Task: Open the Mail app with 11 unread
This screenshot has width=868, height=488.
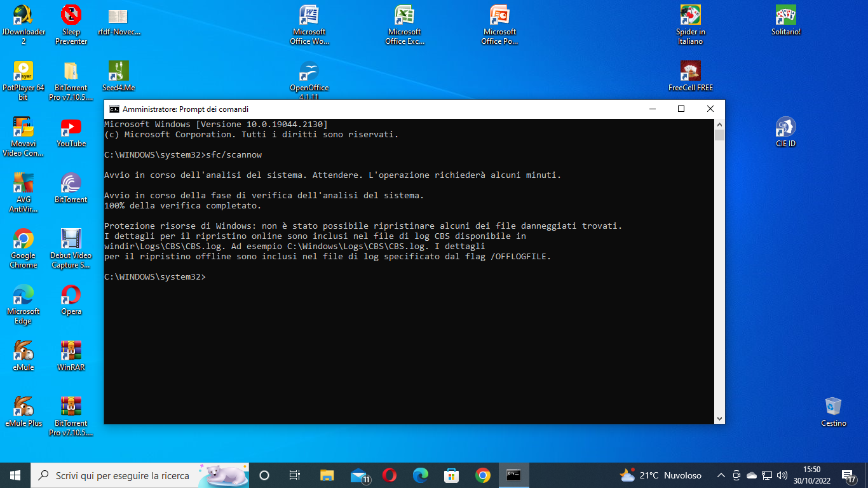Action: tap(358, 475)
